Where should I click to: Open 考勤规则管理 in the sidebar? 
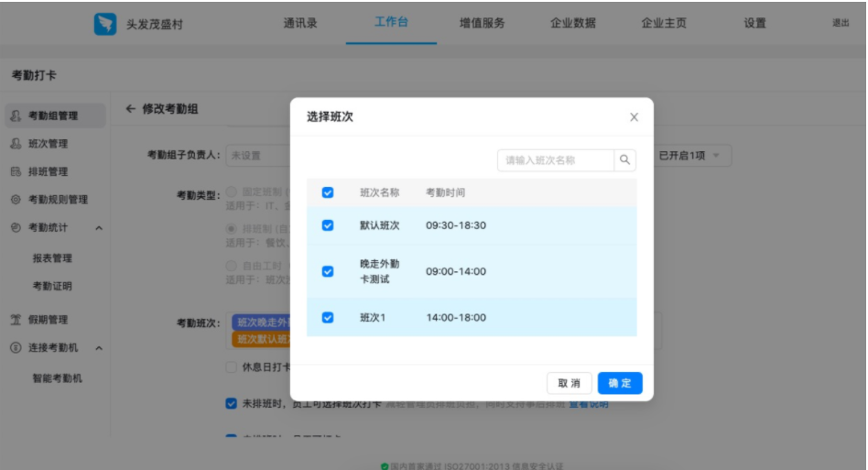click(x=58, y=200)
